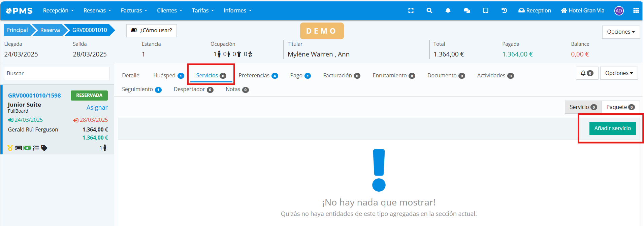Open the apps grid icon
Screen dimensions: 644x226
[636, 10]
